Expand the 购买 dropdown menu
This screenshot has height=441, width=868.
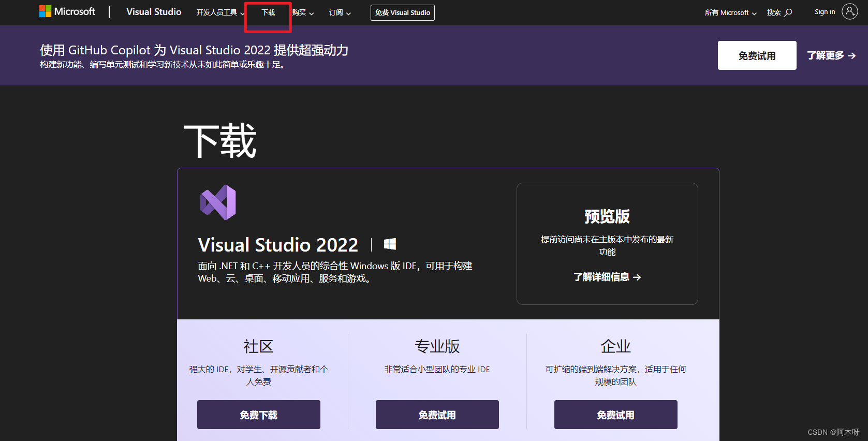pyautogui.click(x=303, y=12)
